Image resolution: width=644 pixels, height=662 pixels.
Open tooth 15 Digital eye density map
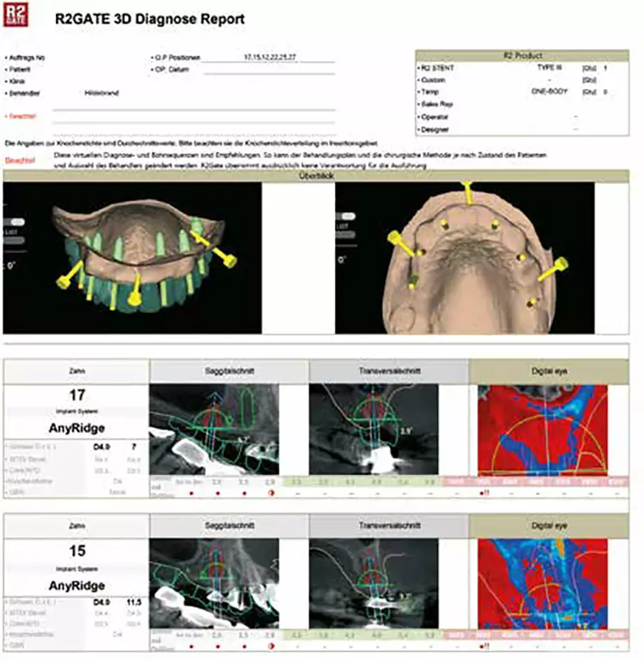click(x=543, y=584)
